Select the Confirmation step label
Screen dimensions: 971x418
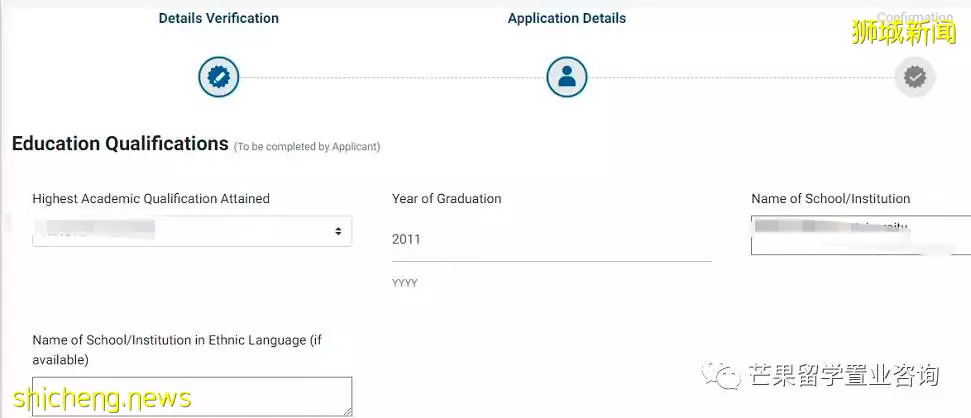pyautogui.click(x=915, y=17)
